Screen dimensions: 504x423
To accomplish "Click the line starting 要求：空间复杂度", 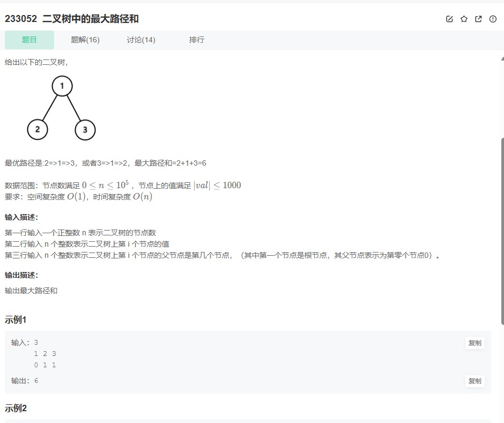I will [78, 196].
